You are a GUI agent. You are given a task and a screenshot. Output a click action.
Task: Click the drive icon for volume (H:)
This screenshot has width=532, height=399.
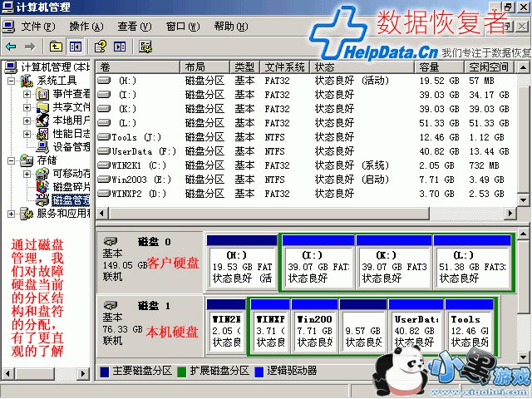pos(104,81)
